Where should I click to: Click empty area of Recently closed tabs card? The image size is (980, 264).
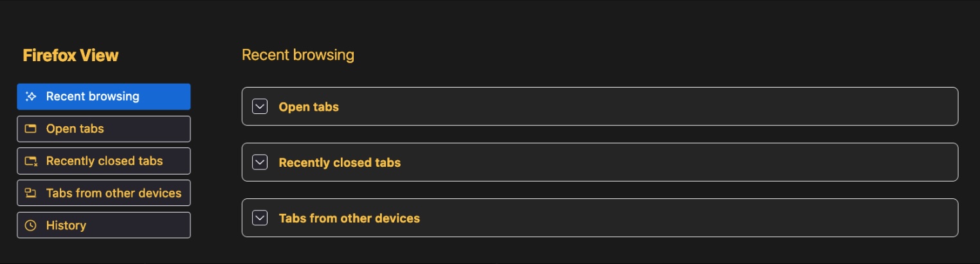(x=643, y=162)
